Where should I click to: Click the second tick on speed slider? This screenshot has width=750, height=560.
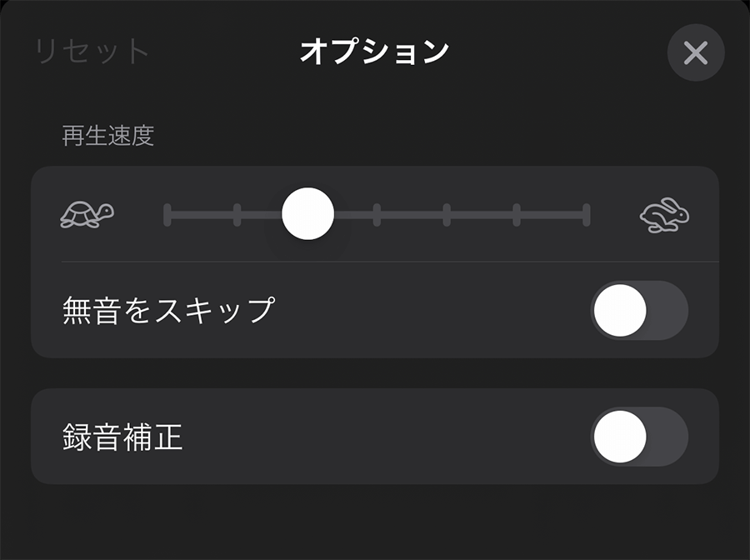click(x=237, y=214)
